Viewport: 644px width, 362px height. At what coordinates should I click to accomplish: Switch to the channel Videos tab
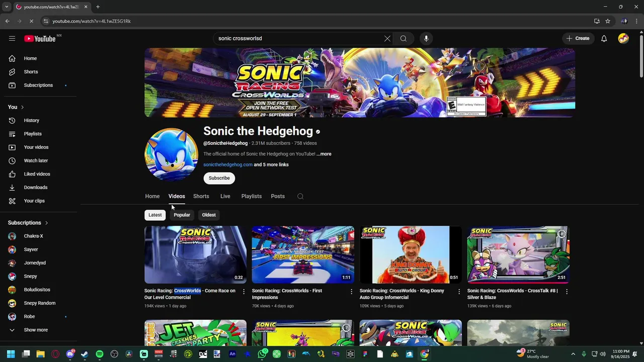(x=177, y=197)
